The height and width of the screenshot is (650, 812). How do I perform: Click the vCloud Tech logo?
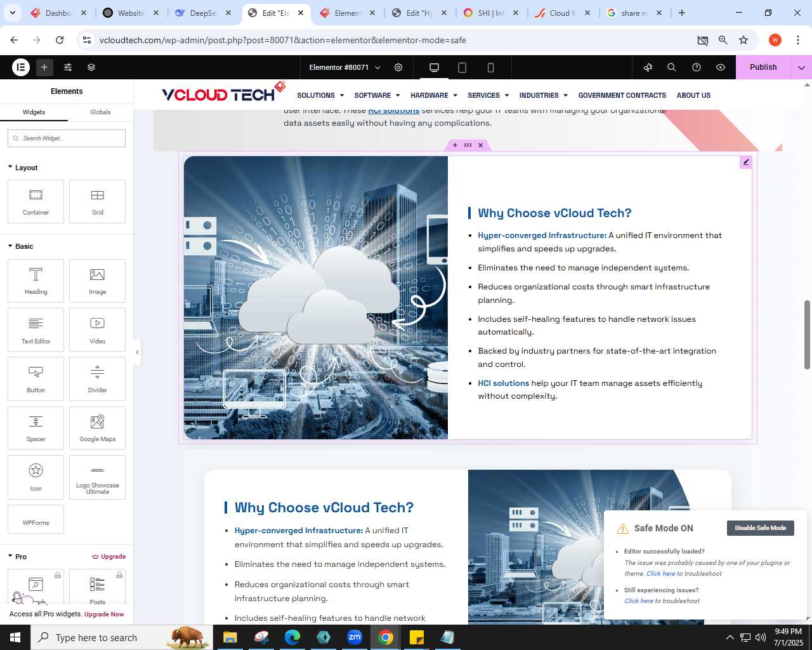point(223,93)
